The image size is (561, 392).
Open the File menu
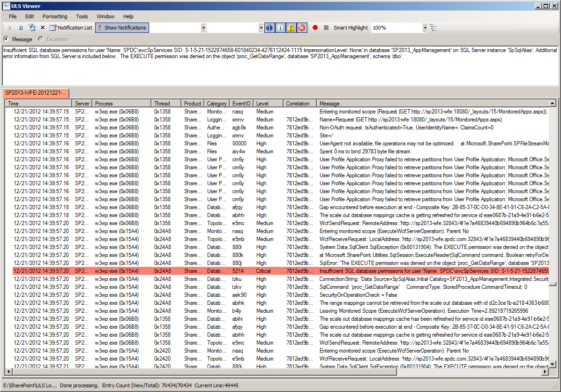point(13,16)
